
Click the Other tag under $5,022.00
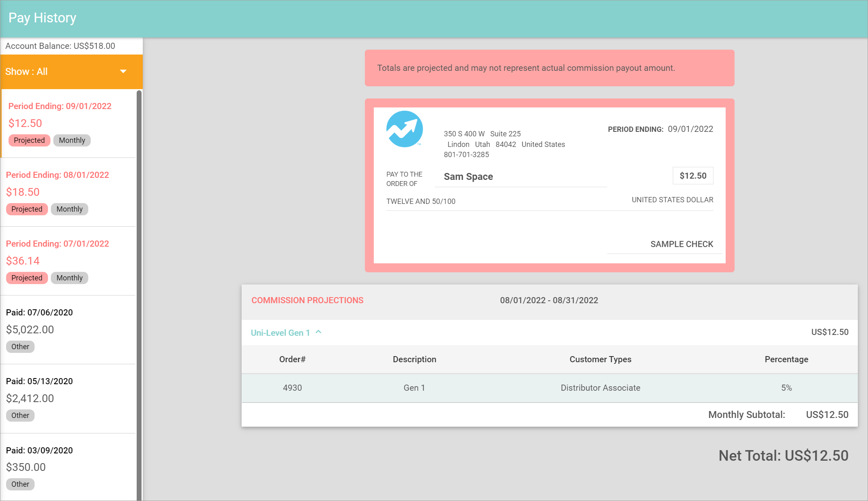pyautogui.click(x=20, y=347)
